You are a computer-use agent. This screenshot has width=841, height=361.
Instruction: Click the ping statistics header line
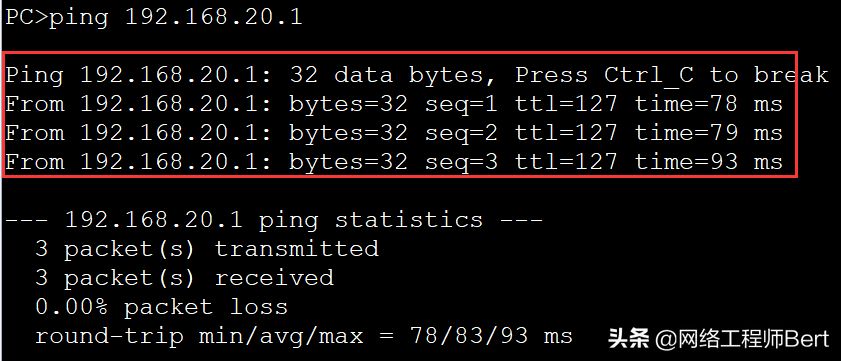(274, 220)
